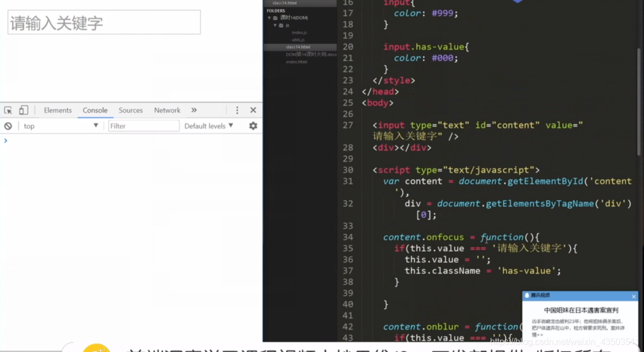The height and width of the screenshot is (352, 644).
Task: Switch to the Console tab
Action: tap(95, 110)
